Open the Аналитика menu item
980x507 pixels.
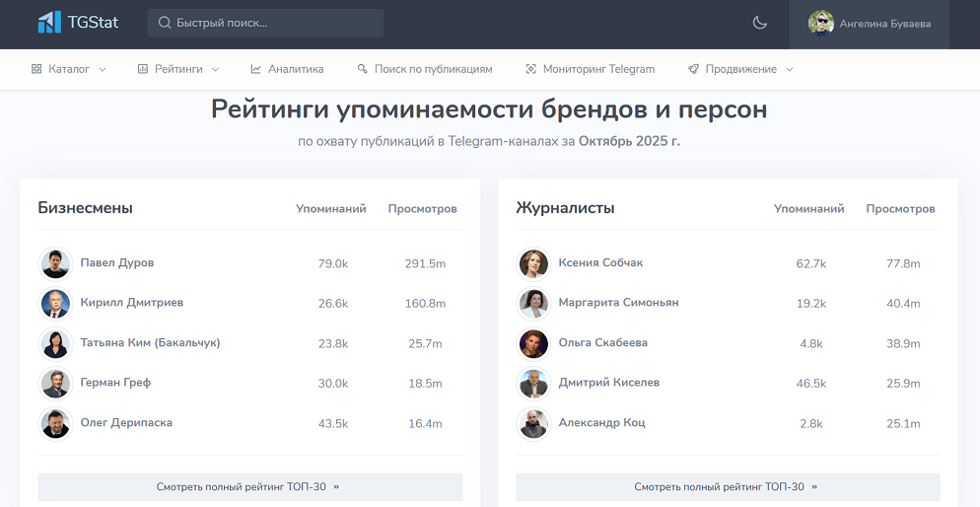(296, 69)
